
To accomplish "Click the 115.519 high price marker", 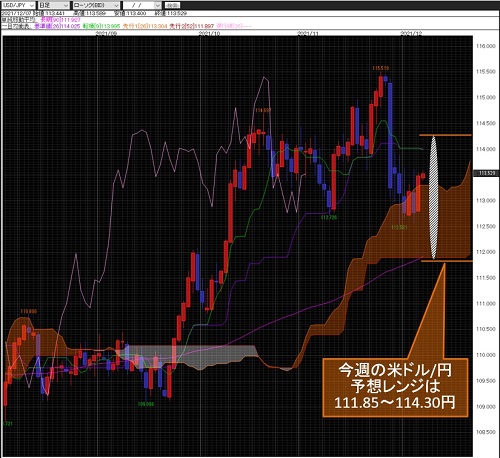I will pos(381,68).
